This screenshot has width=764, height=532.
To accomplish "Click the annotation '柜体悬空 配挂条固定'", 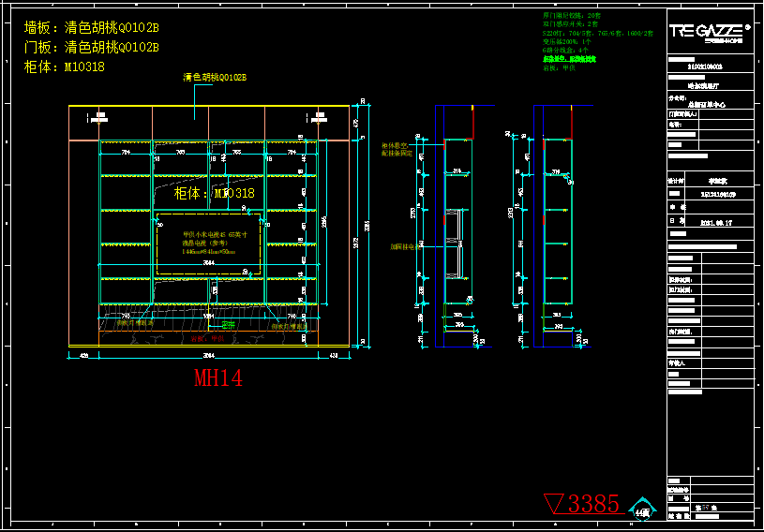I will point(397,150).
